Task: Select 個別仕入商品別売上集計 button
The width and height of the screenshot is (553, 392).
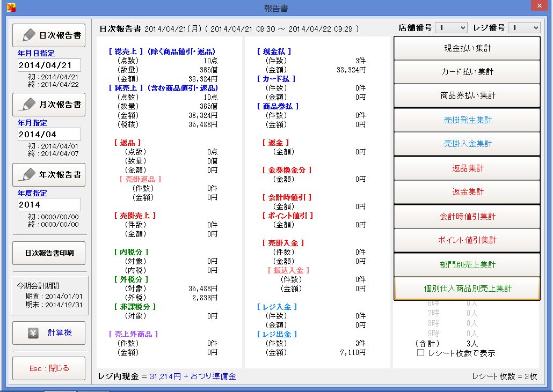Action: (x=467, y=289)
